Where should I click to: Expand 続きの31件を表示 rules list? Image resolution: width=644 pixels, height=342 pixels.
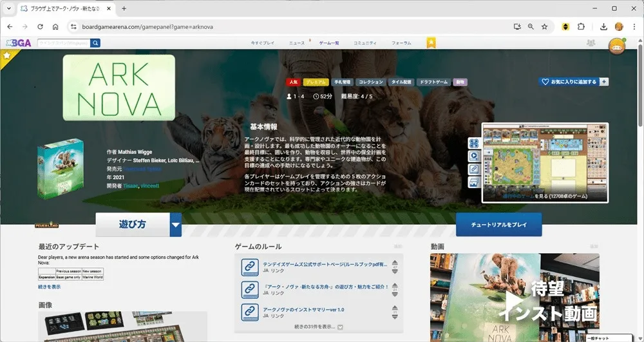(x=318, y=327)
